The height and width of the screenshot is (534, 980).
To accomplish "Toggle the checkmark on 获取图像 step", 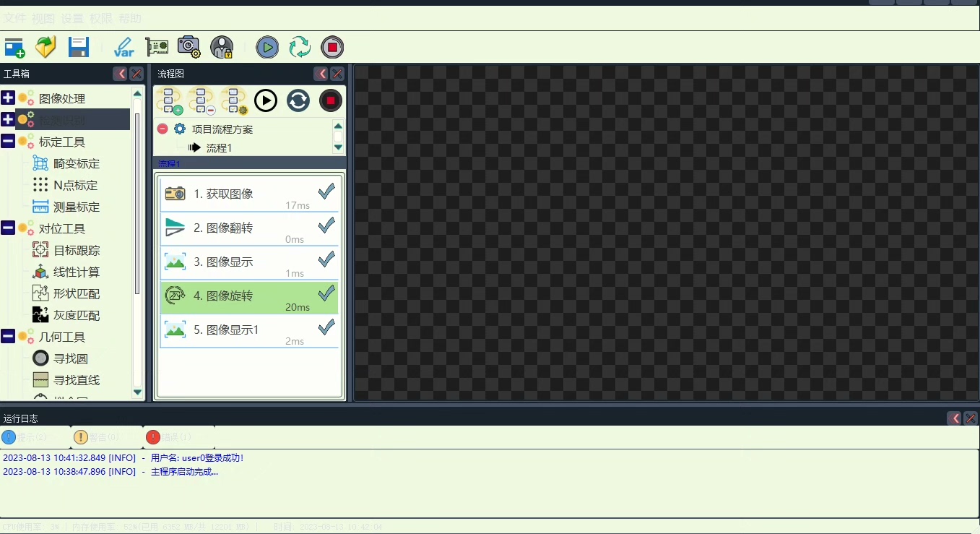I will tap(326, 191).
